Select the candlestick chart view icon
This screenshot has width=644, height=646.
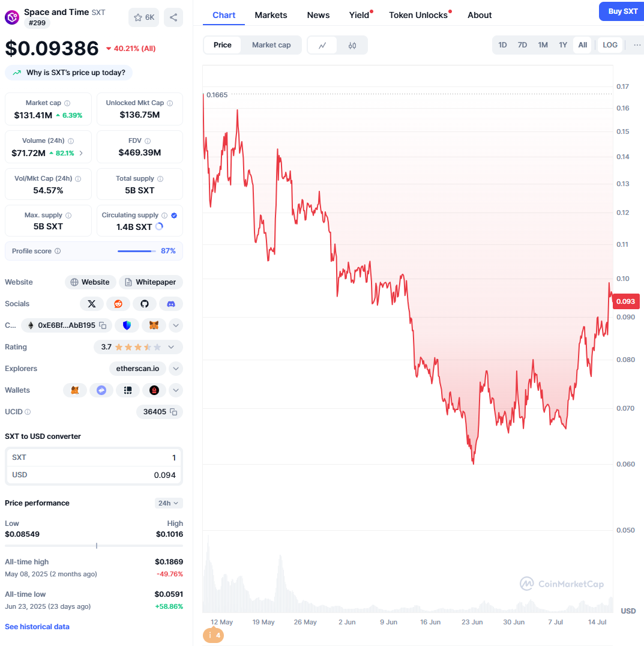coord(352,45)
